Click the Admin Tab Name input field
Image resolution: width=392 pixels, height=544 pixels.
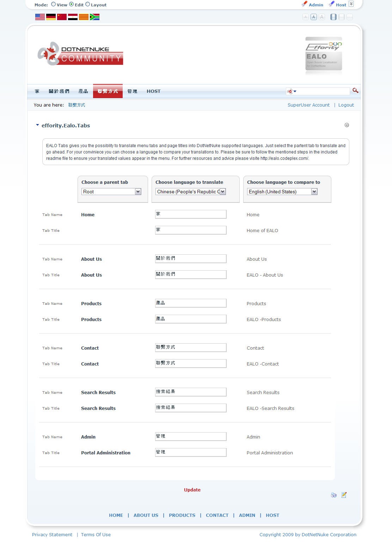[x=191, y=436]
